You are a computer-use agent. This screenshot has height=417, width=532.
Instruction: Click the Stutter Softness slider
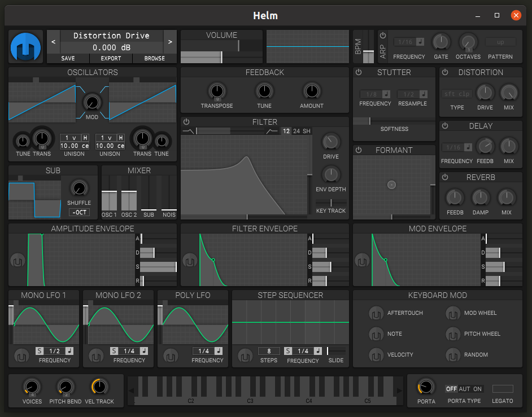point(394,121)
